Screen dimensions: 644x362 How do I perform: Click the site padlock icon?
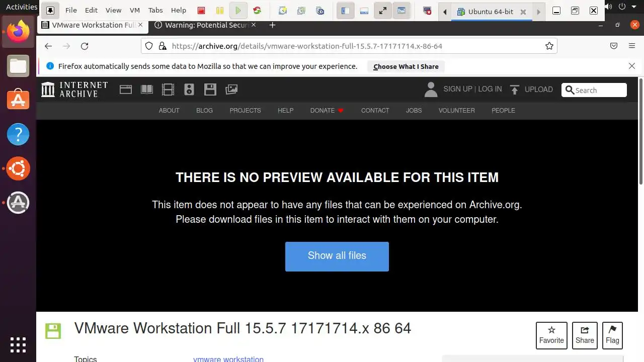(x=163, y=46)
